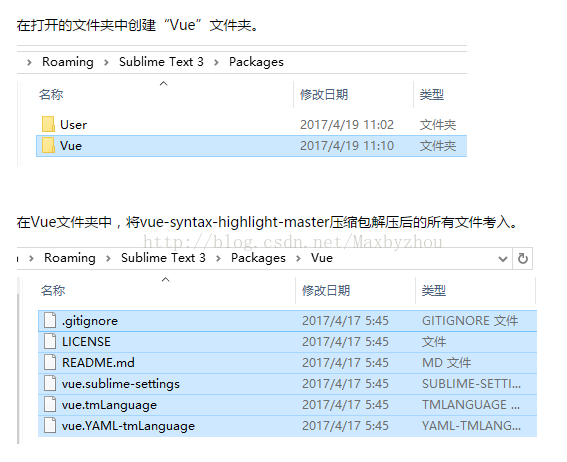
Task: Click the YAML-TMLANG... type cell
Action: coord(471,425)
